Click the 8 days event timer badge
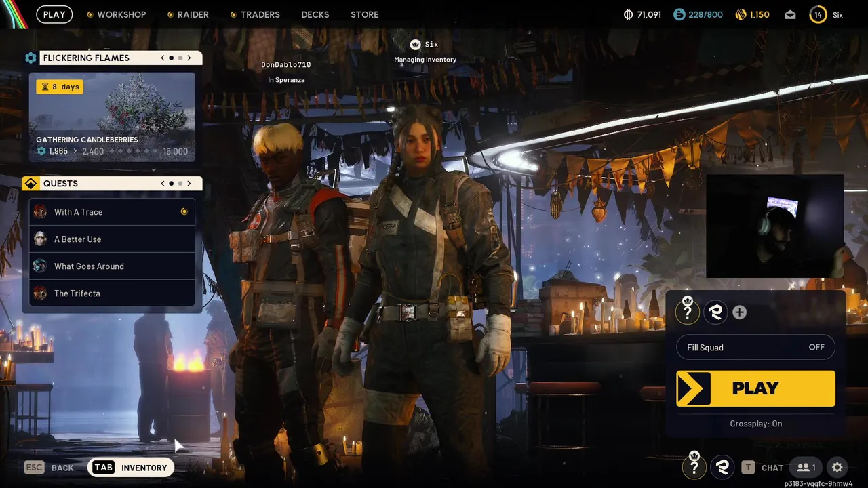The height and width of the screenshot is (488, 868). point(60,87)
